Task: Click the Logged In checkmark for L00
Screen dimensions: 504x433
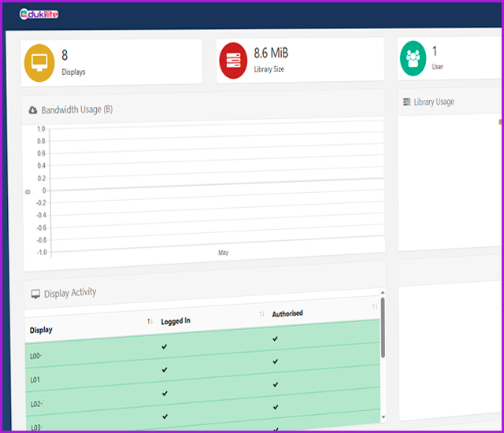Action: coord(165,346)
